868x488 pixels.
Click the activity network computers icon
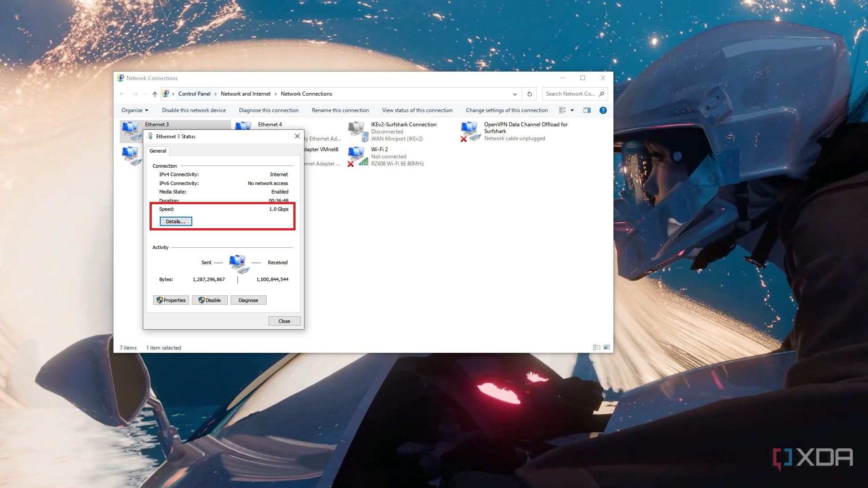pyautogui.click(x=239, y=264)
